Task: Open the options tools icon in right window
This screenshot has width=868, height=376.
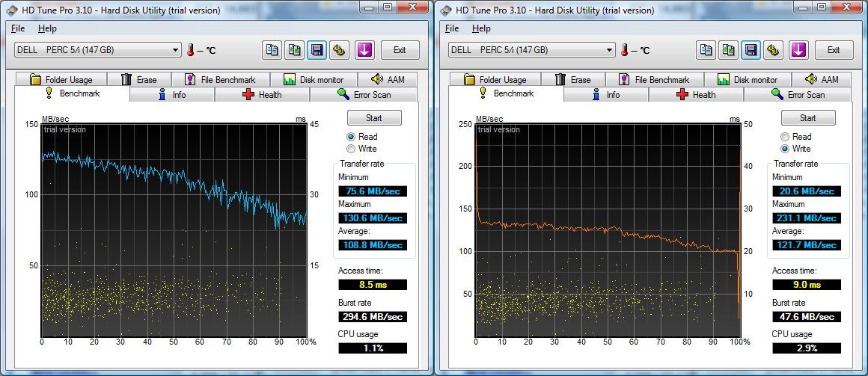Action: (x=774, y=50)
